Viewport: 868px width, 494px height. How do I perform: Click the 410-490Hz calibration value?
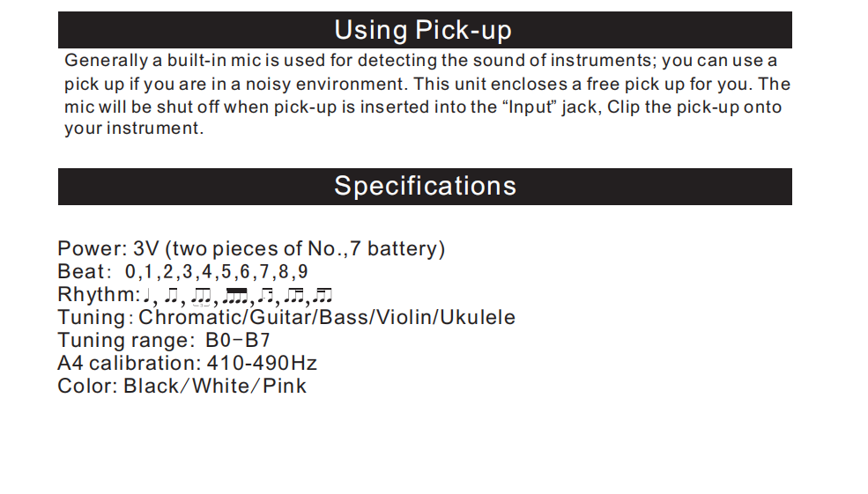tap(262, 364)
